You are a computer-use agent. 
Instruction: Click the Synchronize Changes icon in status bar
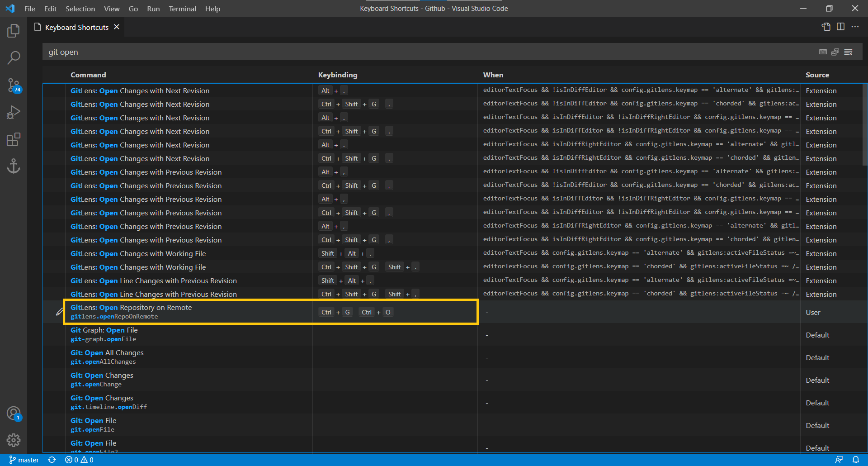pyautogui.click(x=52, y=460)
